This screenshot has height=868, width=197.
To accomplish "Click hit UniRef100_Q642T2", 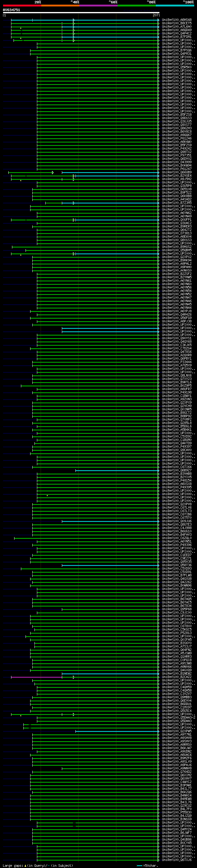I will coord(177,230).
